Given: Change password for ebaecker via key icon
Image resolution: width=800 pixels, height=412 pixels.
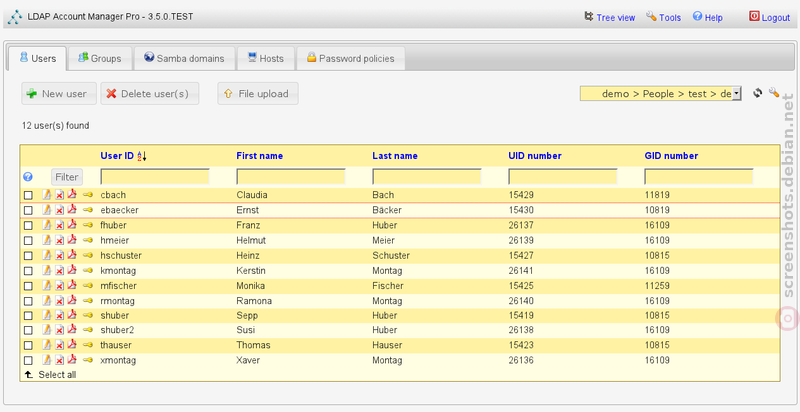Looking at the screenshot, I should [x=88, y=210].
